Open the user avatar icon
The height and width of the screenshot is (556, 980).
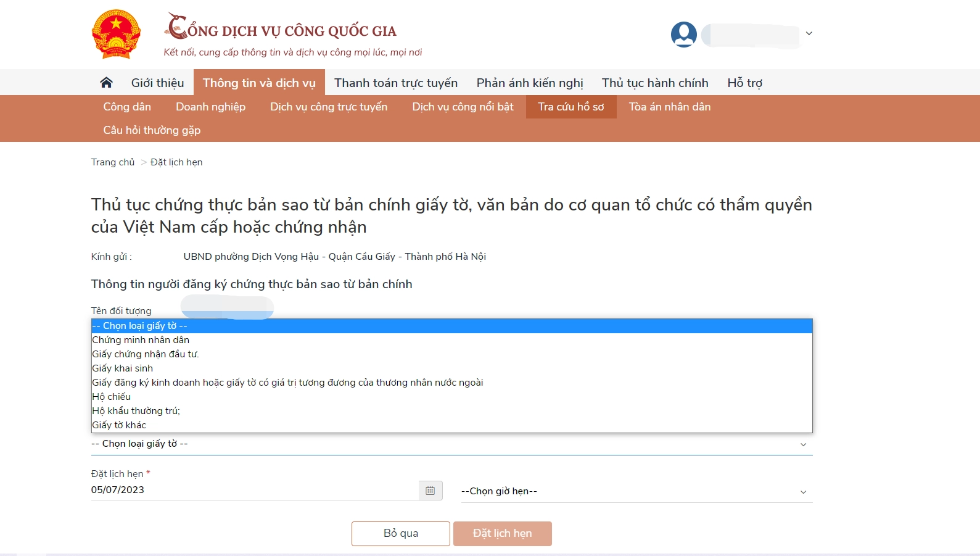[684, 35]
